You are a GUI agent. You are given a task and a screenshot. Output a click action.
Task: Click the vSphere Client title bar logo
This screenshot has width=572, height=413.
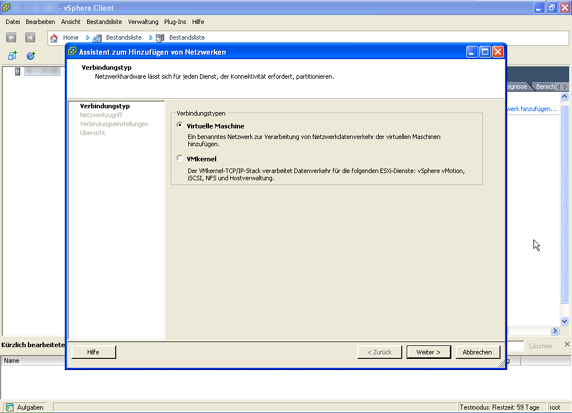click(5, 7)
